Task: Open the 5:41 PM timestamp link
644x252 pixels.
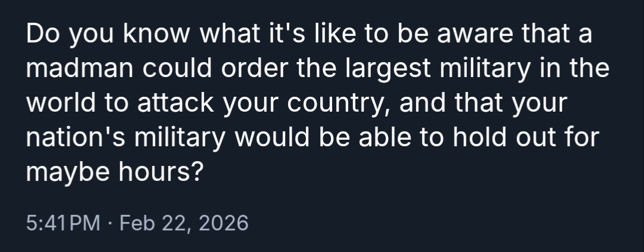Action: [64, 223]
